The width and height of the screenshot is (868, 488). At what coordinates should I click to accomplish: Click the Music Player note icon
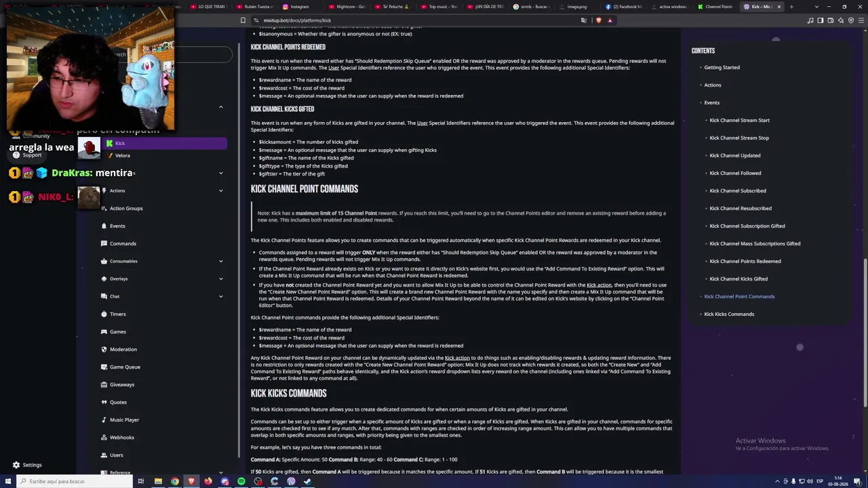[x=104, y=420]
